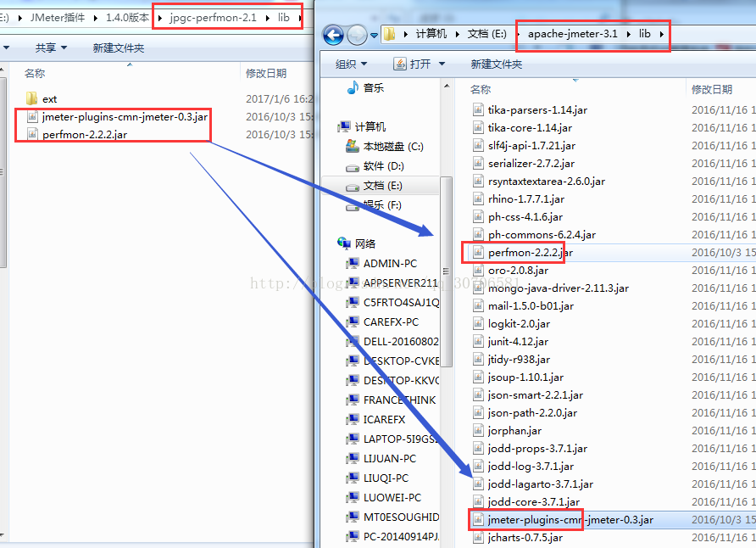The width and height of the screenshot is (756, 548).
Task: Click the 计算机 breadcrumb in the address bar
Action: (x=431, y=34)
